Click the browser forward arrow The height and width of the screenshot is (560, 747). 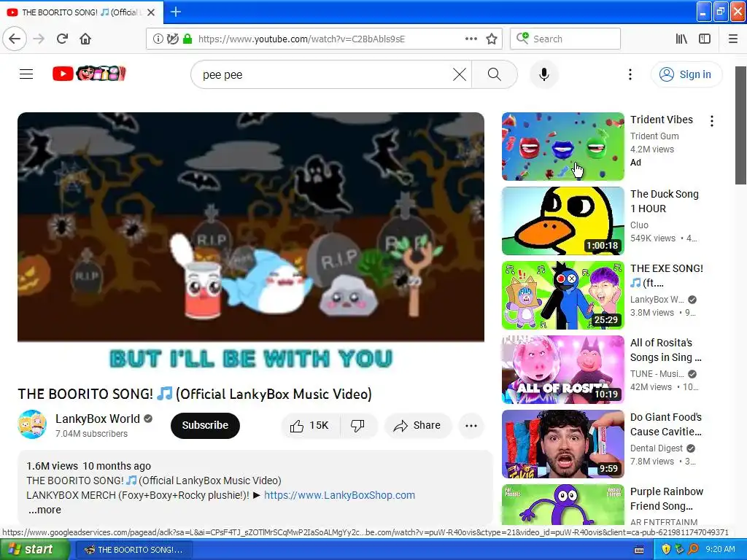(39, 39)
